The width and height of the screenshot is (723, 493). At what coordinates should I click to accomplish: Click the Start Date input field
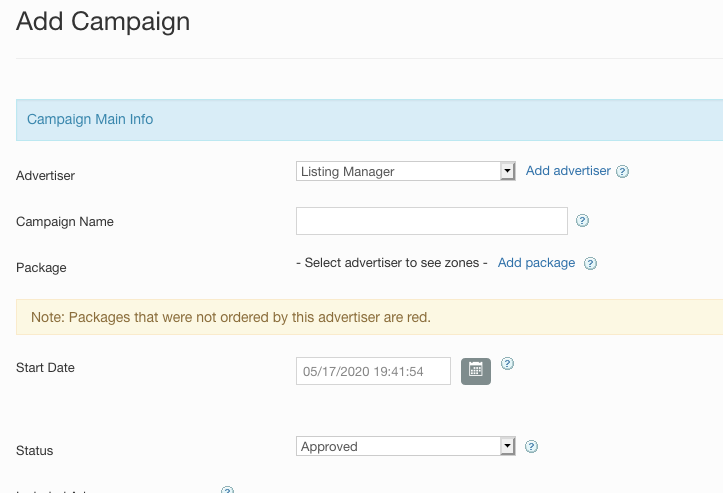pyautogui.click(x=373, y=371)
